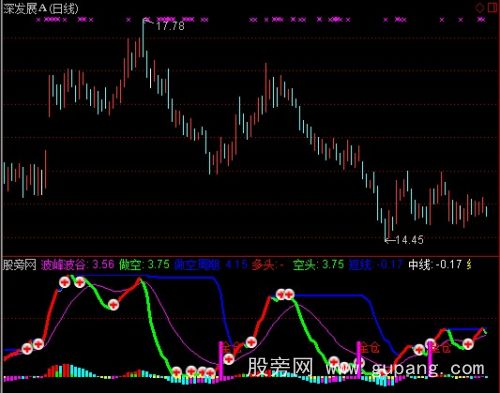The width and height of the screenshot is (500, 393).
Task: Click the plus marker at the green dip between the first two peaks
Action: pyautogui.click(x=113, y=305)
